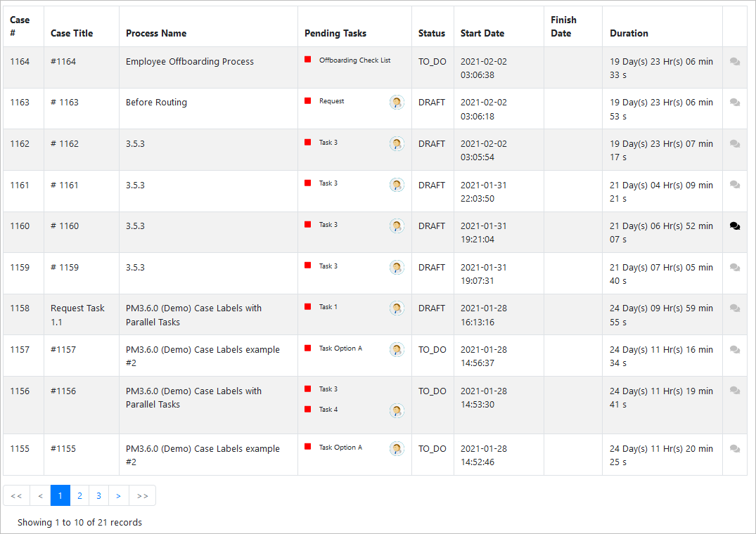Sort cases by the Start Date column
The image size is (756, 534).
(482, 33)
